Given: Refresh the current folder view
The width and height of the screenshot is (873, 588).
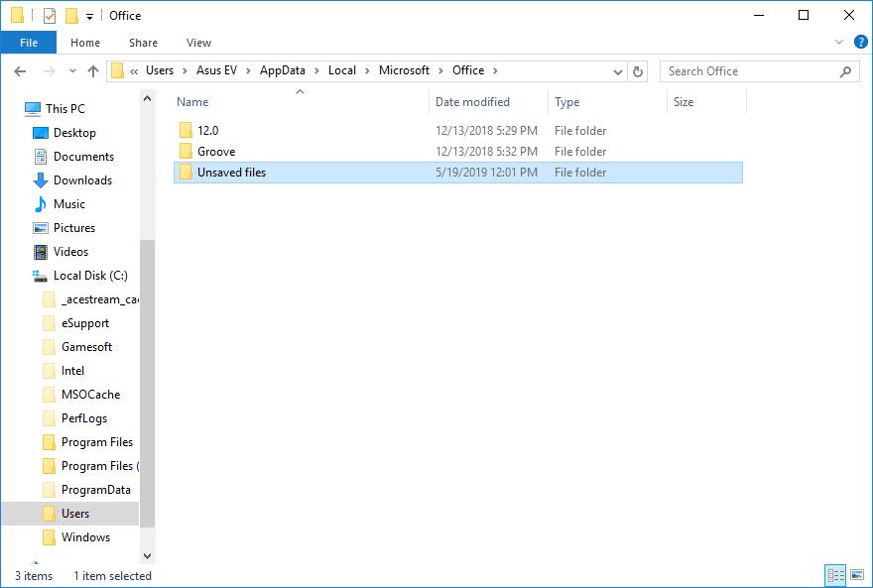Looking at the screenshot, I should [637, 70].
